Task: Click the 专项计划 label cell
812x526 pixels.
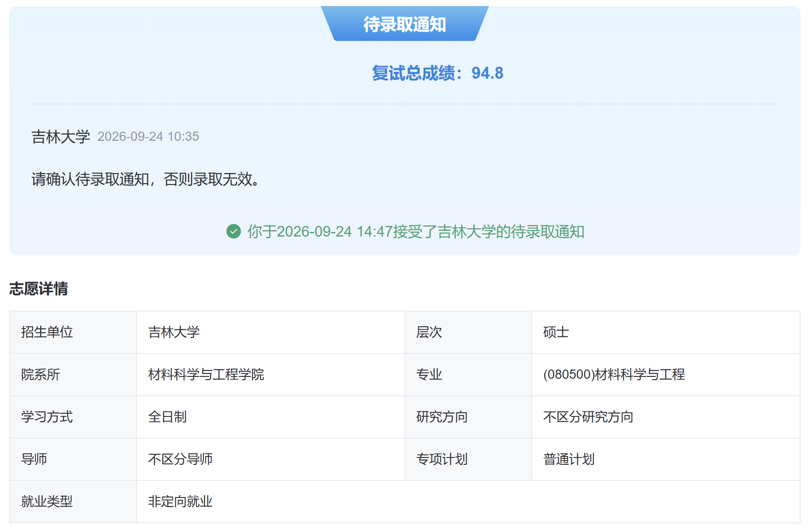Action: (x=468, y=459)
